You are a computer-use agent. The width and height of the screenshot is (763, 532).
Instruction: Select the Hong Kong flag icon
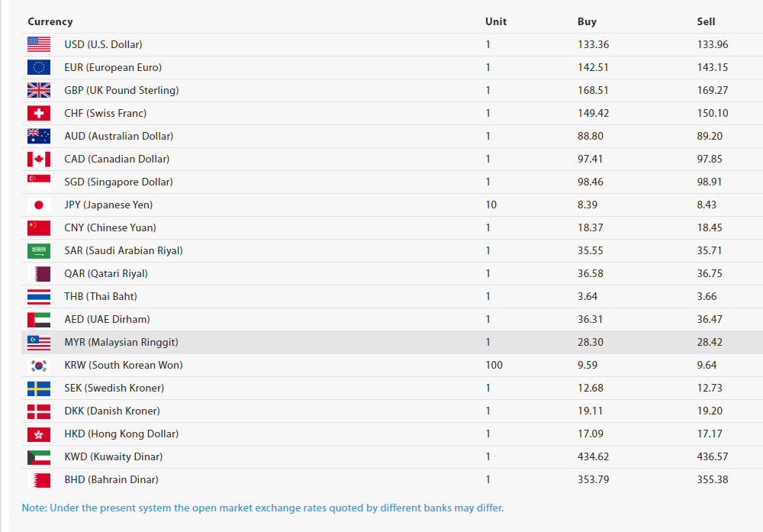(x=39, y=434)
